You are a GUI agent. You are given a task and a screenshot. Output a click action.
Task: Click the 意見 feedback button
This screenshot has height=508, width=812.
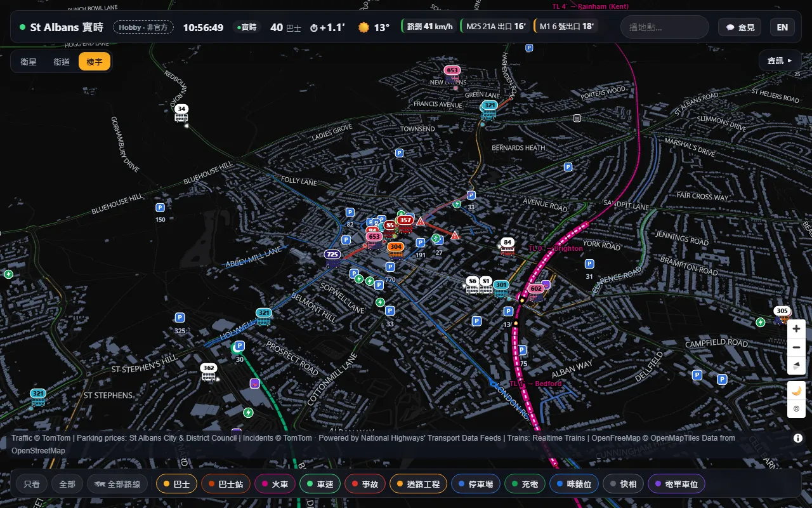[x=740, y=27]
